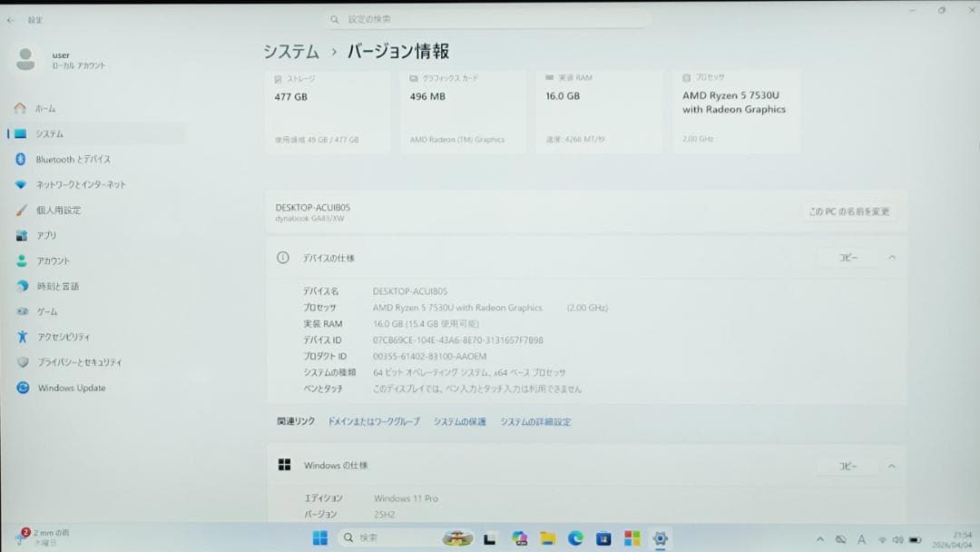Open プライバシーとセキュリティ settings

(82, 361)
